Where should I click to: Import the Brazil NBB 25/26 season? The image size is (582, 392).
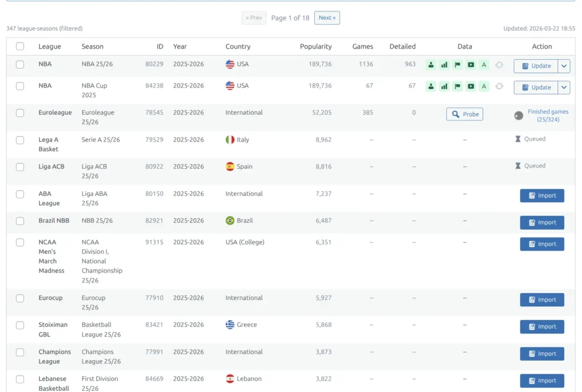click(542, 223)
